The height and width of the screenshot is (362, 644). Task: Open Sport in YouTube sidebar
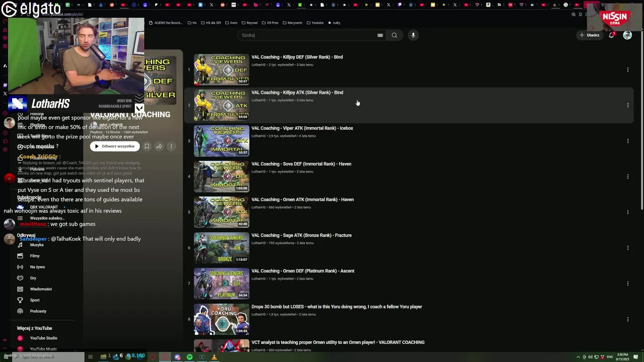[35, 300]
